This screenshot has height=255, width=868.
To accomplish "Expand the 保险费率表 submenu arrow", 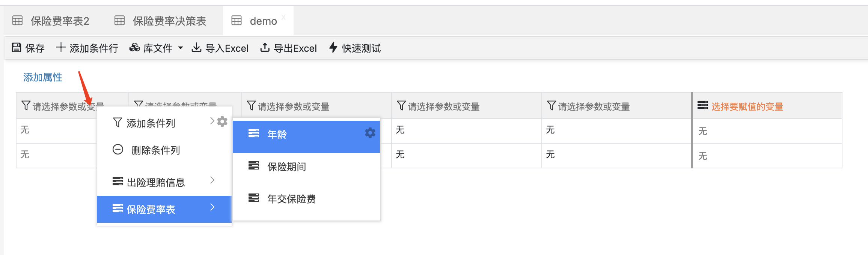I will 212,207.
